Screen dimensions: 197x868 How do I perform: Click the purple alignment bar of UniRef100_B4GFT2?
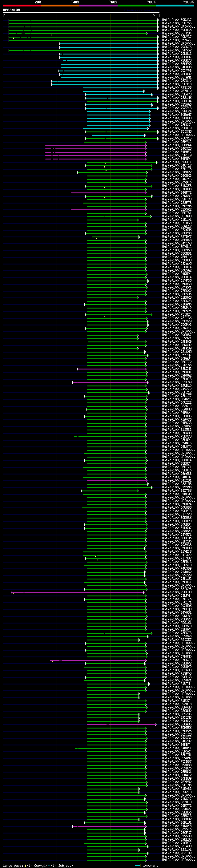pos(108,193)
